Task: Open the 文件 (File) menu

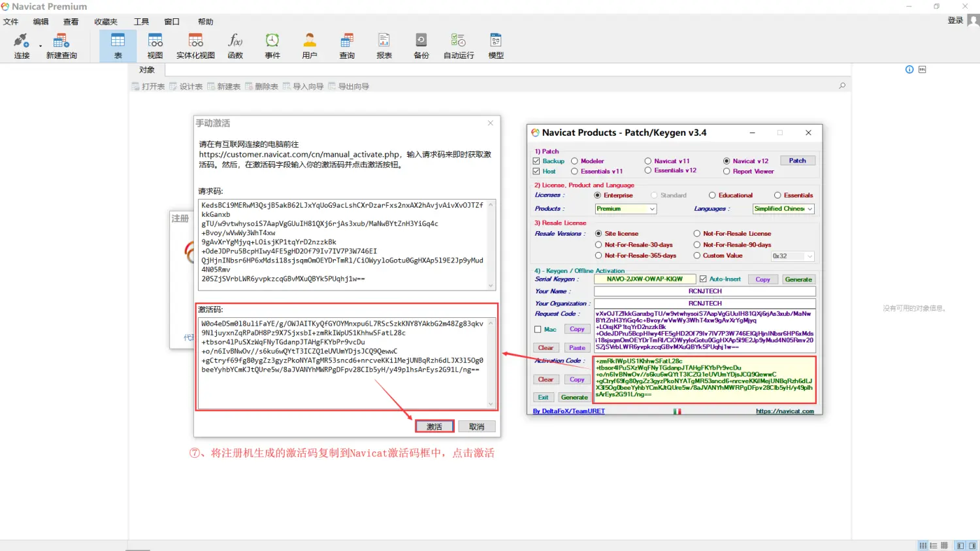Action: click(x=10, y=22)
